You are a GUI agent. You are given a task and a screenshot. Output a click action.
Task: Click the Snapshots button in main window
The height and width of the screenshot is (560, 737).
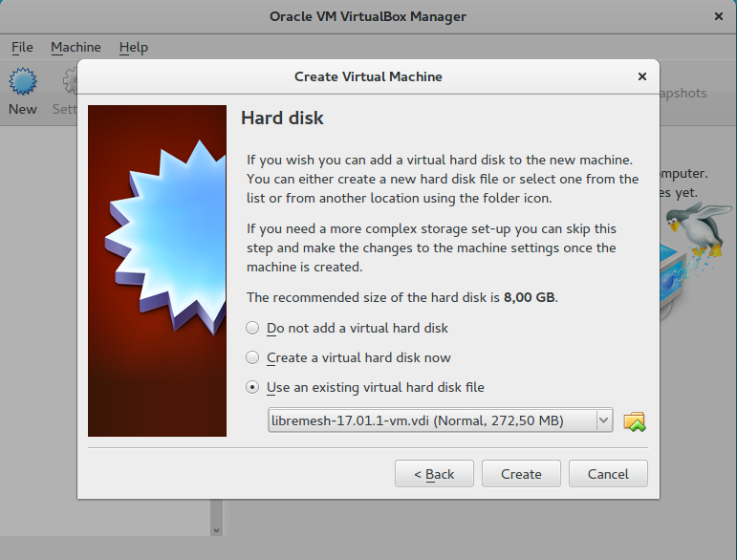(x=683, y=93)
